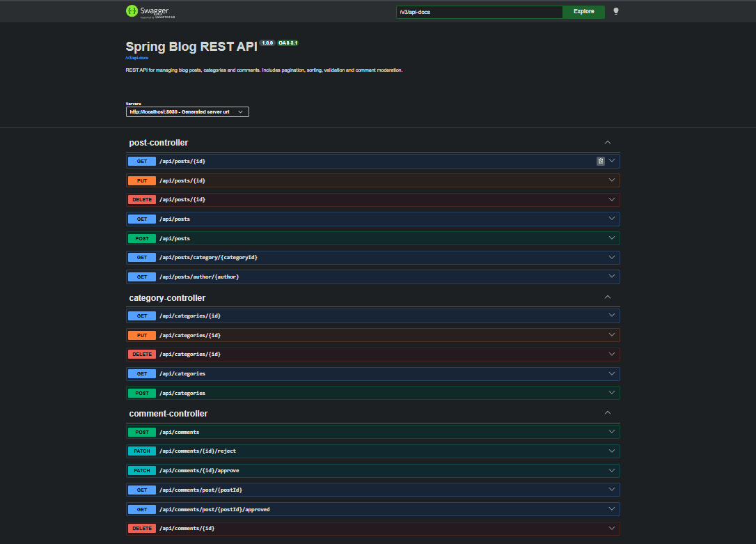Expand PATCH /api/comments/{id}/approve chevron
The height and width of the screenshot is (544, 756).
point(612,470)
